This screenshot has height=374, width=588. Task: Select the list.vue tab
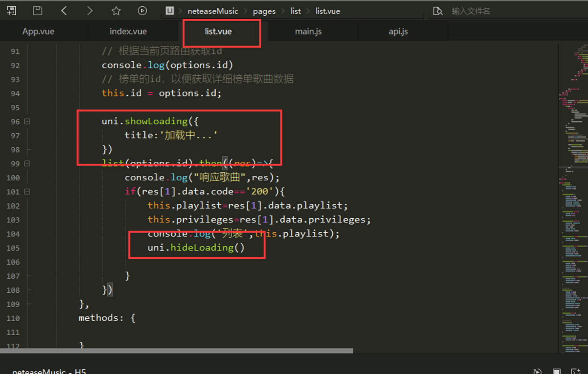tap(218, 31)
